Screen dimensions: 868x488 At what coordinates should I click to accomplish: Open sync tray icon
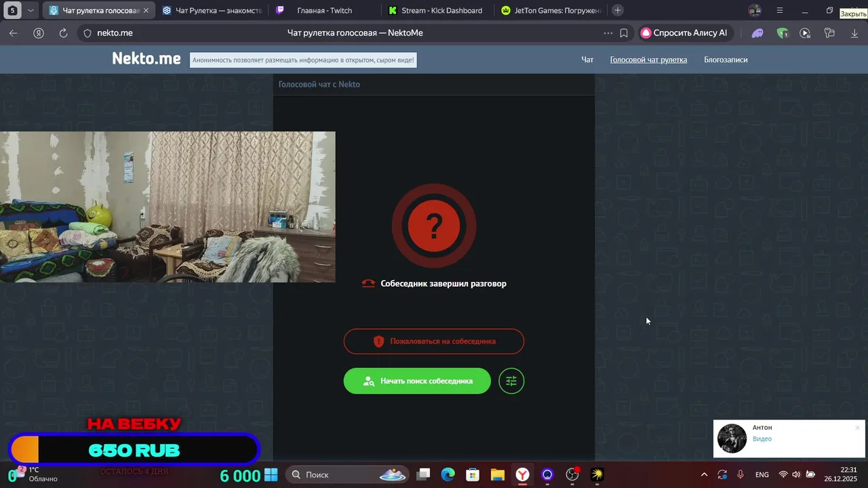(723, 474)
